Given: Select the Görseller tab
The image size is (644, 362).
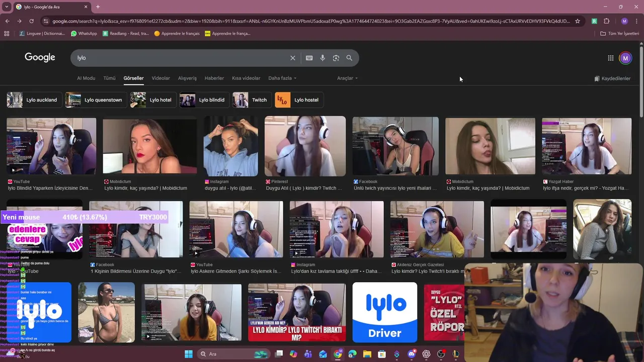Looking at the screenshot, I should point(133,78).
